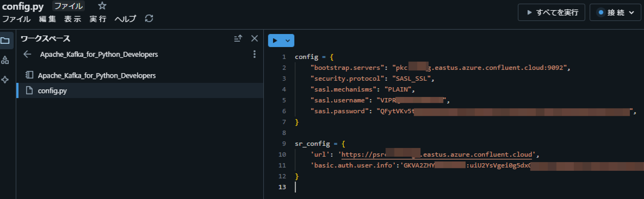This screenshot has height=199, width=644.
Task: Run the cell with play button
Action: [x=275, y=41]
